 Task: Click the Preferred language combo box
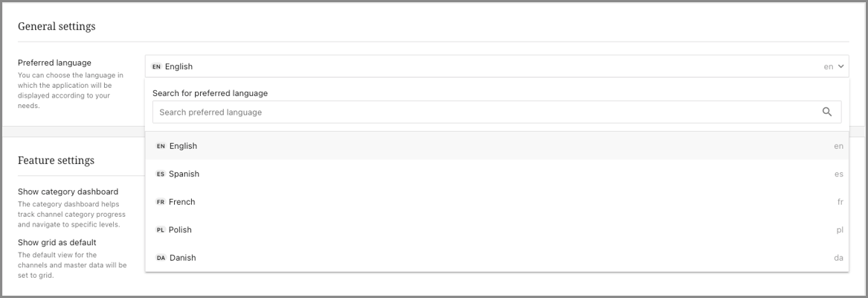(x=497, y=66)
